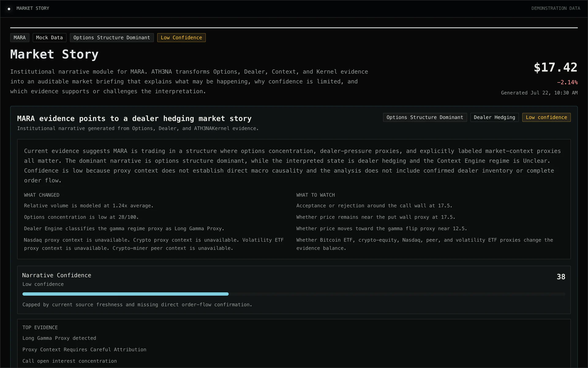Click the yellow Low Confidence tag at top

(181, 37)
